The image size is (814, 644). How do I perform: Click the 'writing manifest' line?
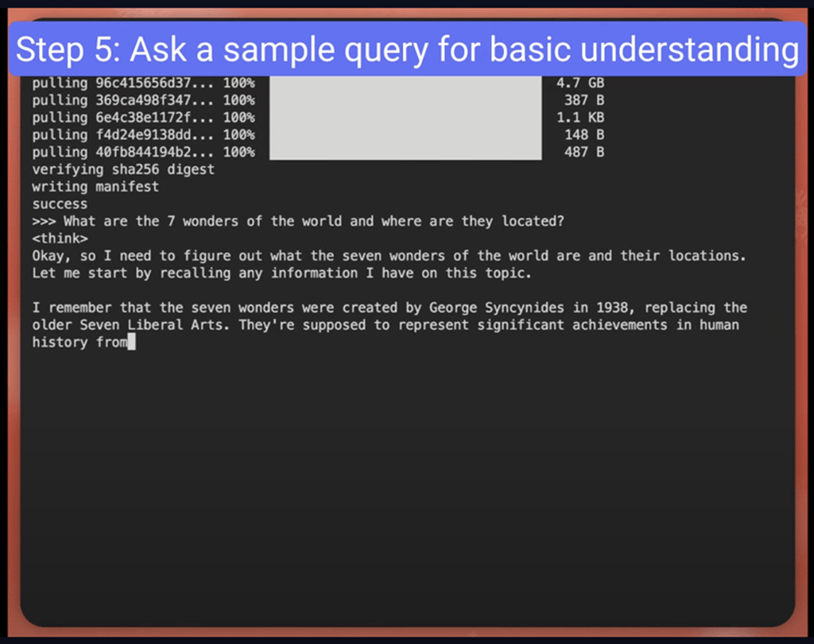[x=95, y=187]
